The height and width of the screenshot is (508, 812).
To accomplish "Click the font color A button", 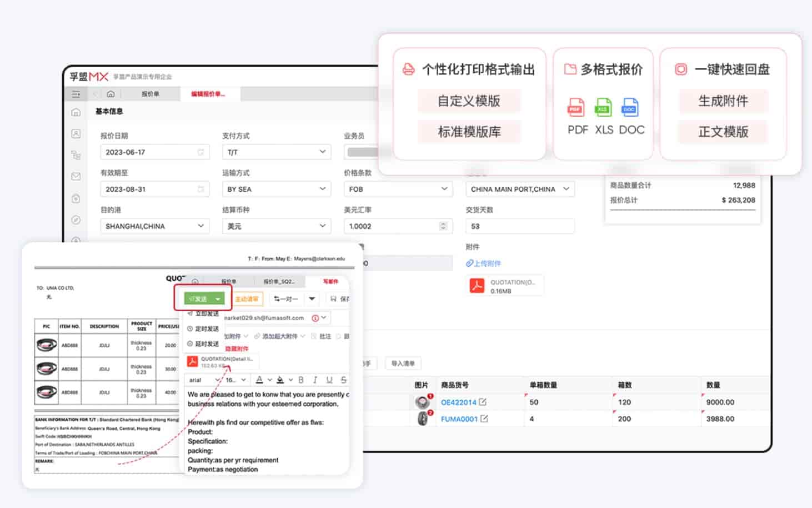I will tap(259, 380).
